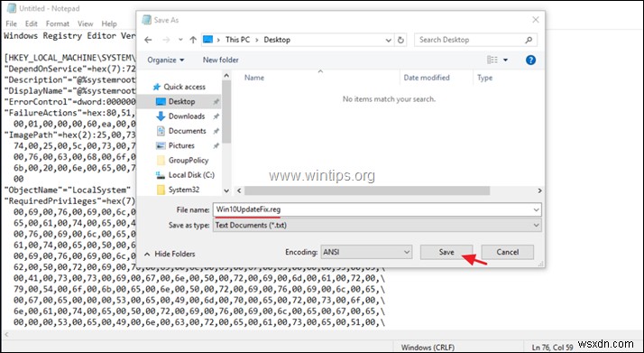Sort by Name column header
The width and height of the screenshot is (644, 353).
[x=254, y=78]
